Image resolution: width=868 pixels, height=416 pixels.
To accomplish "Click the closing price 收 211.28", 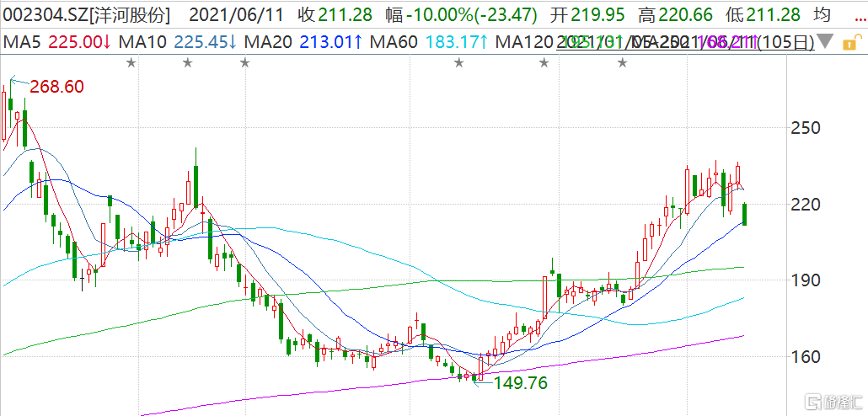I will 335,15.
